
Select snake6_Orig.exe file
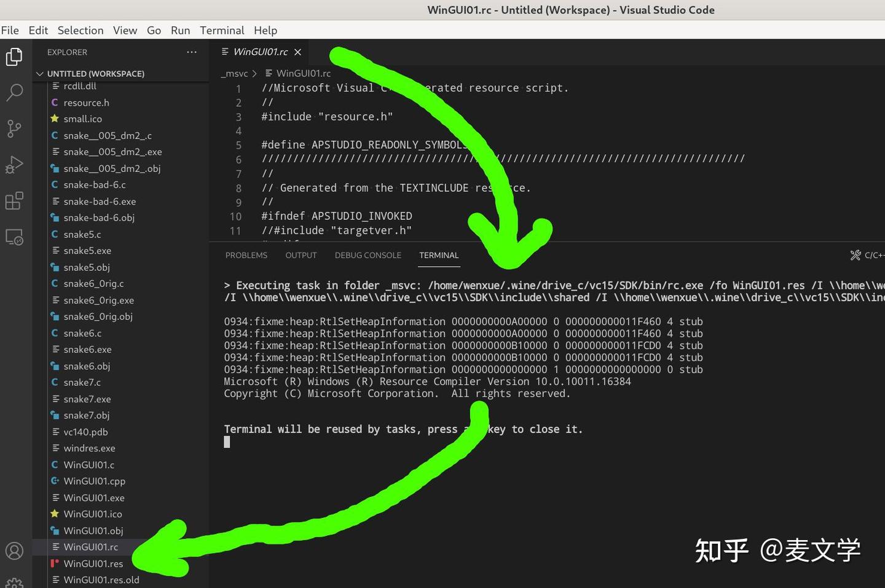point(98,300)
